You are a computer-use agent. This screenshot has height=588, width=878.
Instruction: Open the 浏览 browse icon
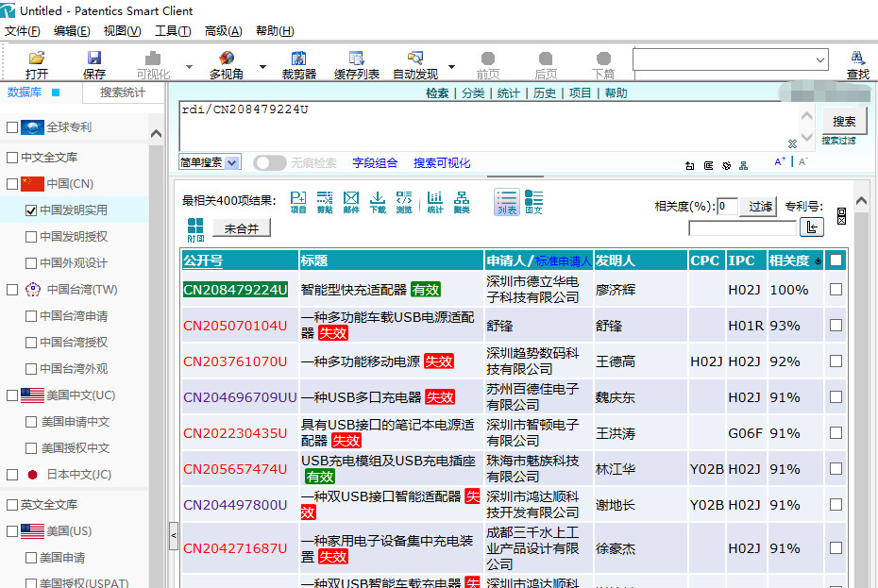(x=404, y=202)
